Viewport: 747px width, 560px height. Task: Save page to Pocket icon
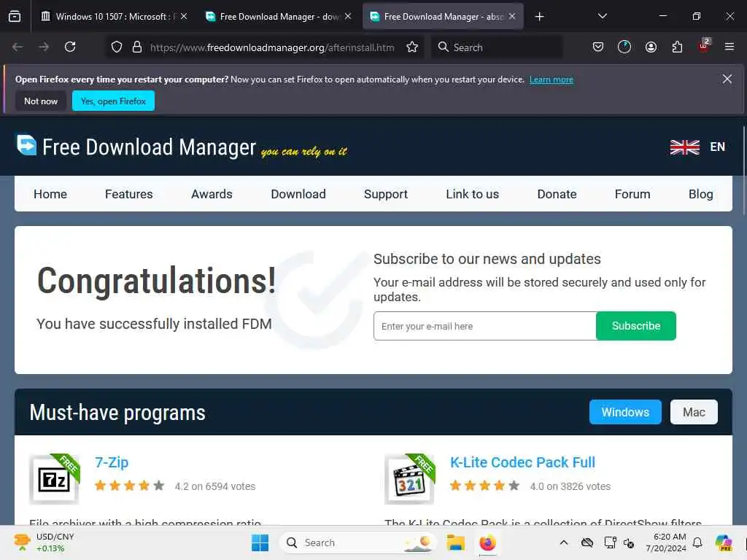point(598,47)
